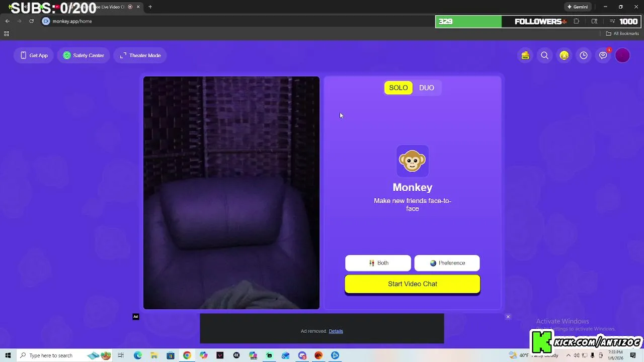Open Discord from taskbar
The image size is (644, 362).
(302, 355)
